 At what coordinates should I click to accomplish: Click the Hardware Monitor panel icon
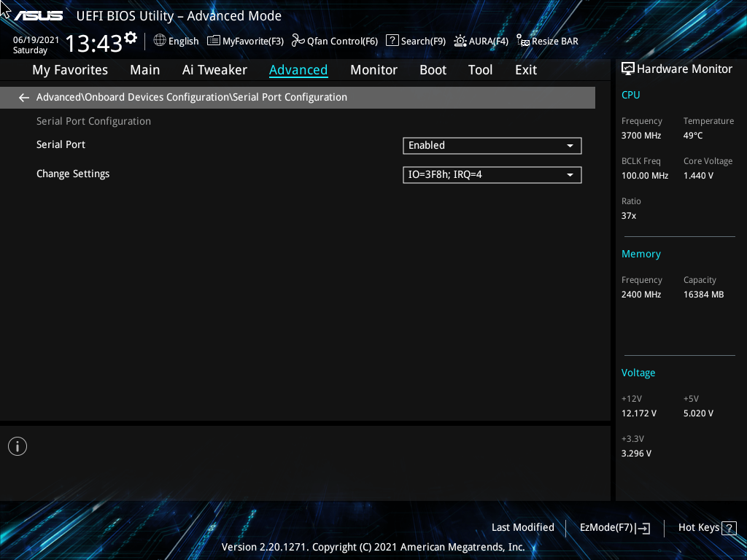pyautogui.click(x=628, y=69)
